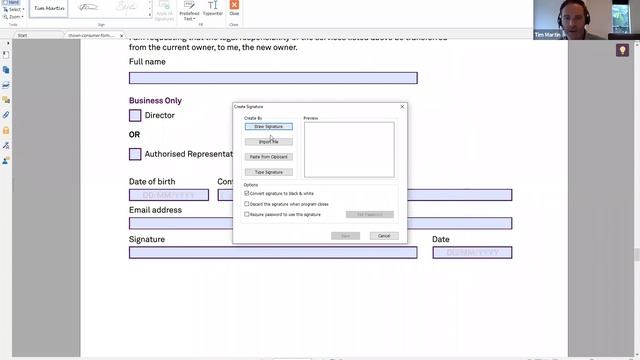Image resolution: width=640 pixels, height=360 pixels.
Task: Click the Date field beside Signature
Action: click(472, 252)
